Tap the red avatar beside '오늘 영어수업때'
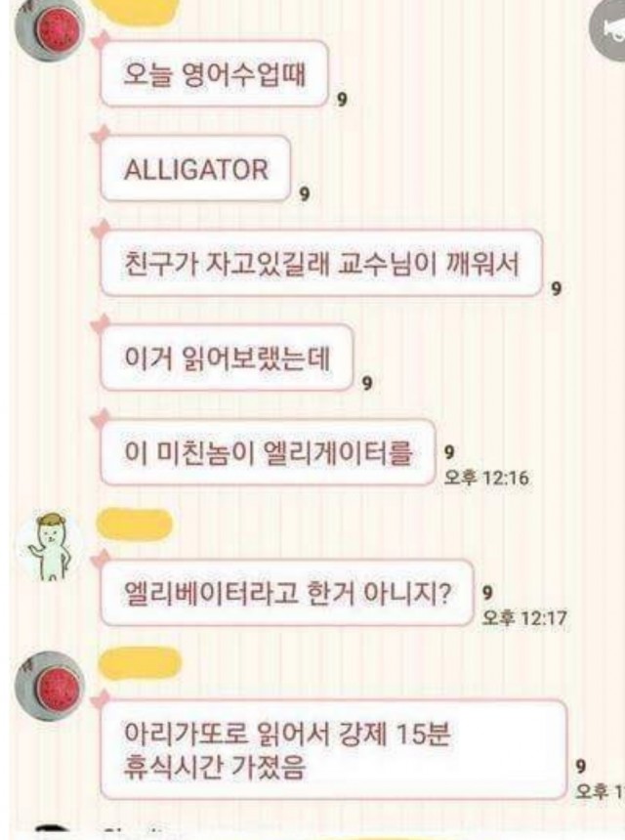This screenshot has height=840, width=625. click(49, 26)
